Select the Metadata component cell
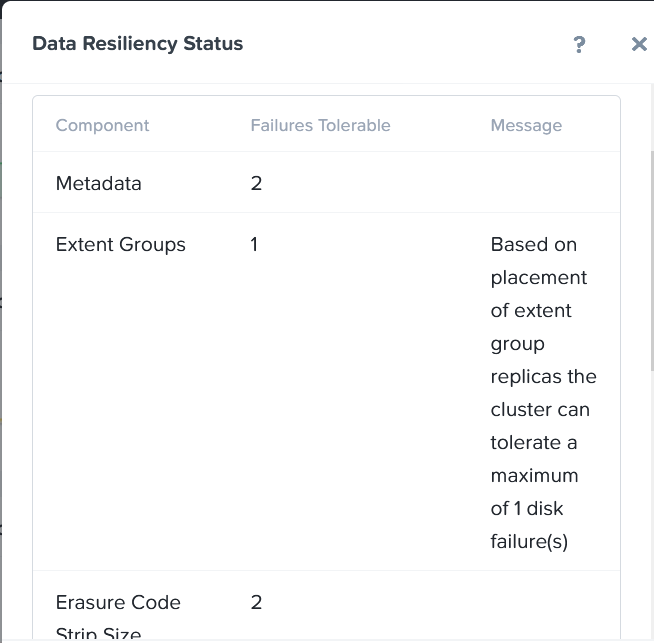Viewport: 654px width, 643px height. point(98,183)
